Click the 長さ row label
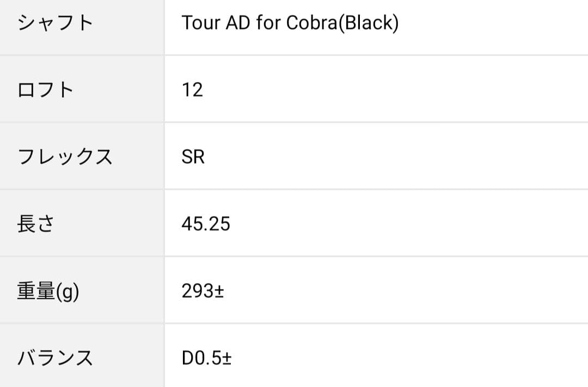The image size is (588, 387). (36, 224)
